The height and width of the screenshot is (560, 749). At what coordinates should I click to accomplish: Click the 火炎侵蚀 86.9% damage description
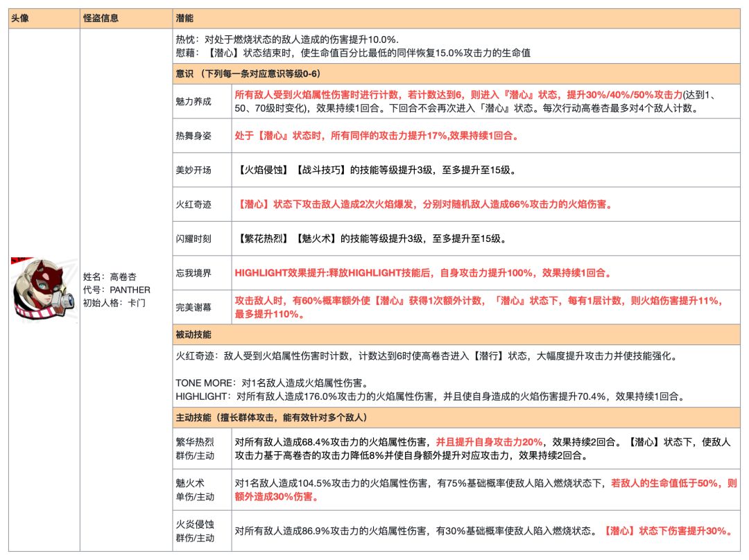485,531
